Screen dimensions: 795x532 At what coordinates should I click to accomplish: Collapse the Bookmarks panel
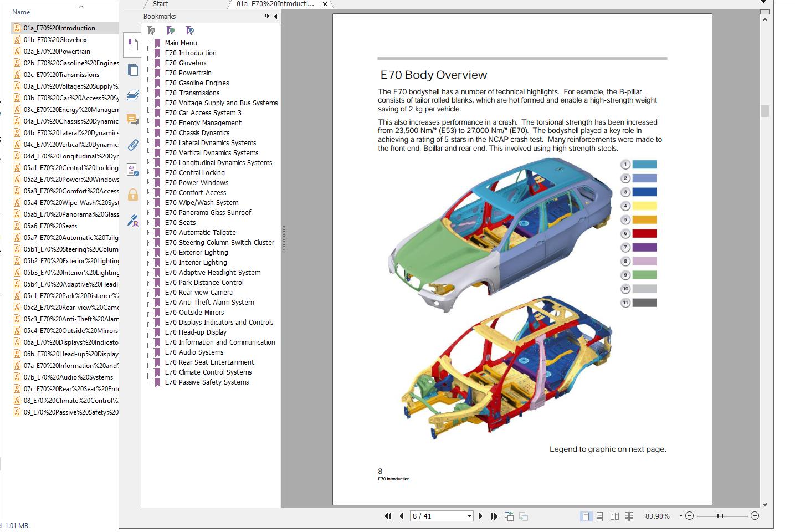pyautogui.click(x=276, y=17)
